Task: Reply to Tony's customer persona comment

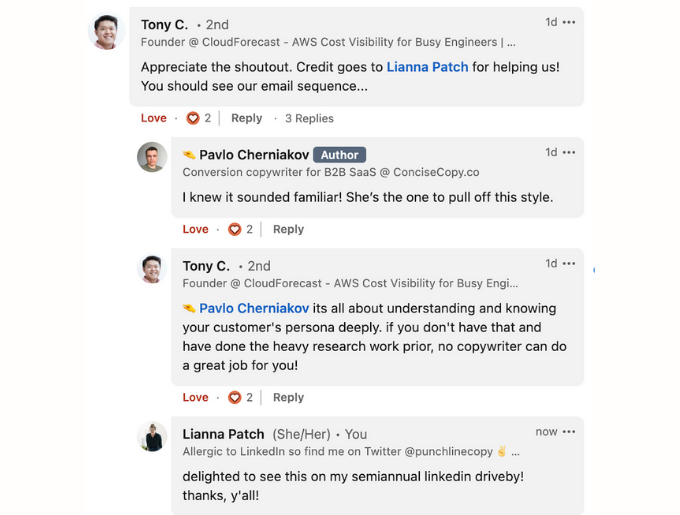Action: [x=288, y=397]
